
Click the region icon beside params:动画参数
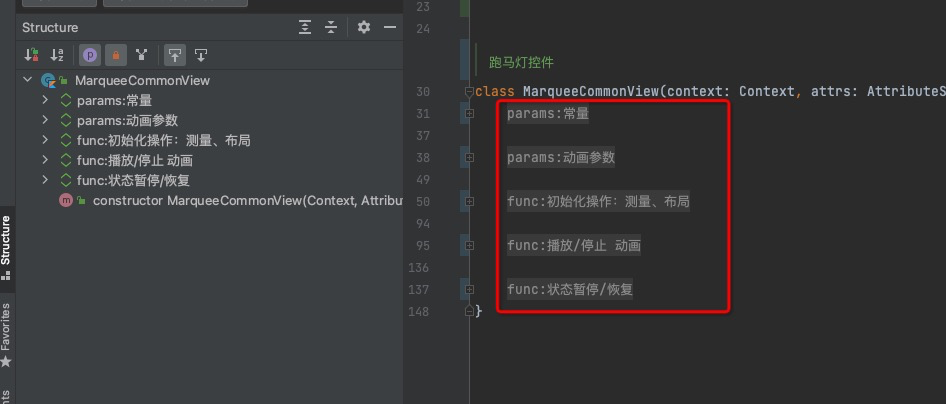pos(66,120)
